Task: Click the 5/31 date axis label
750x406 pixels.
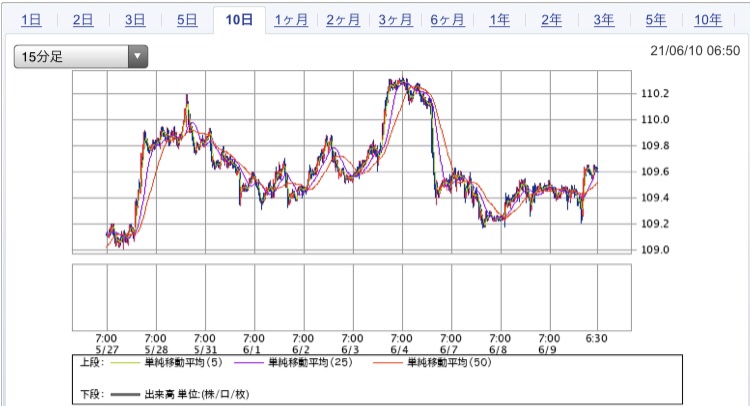Action: (x=205, y=350)
